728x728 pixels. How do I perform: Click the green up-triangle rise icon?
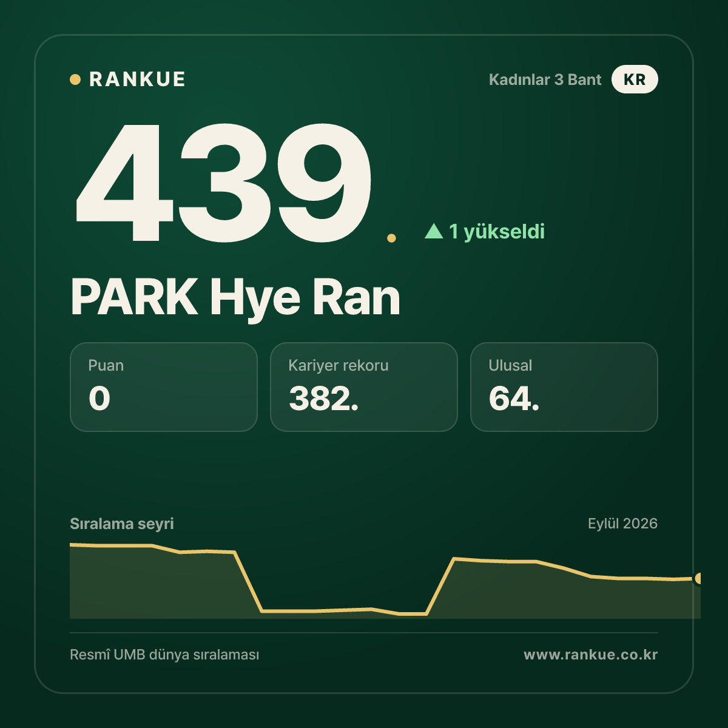[x=434, y=231]
